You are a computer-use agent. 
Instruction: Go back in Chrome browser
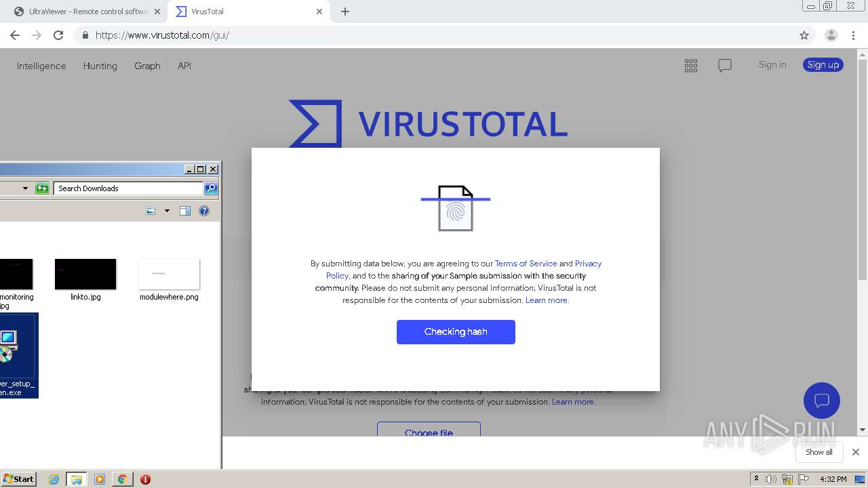[x=15, y=35]
